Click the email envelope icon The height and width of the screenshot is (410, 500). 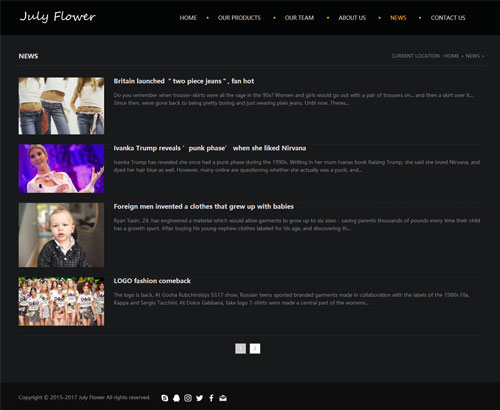pos(223,398)
